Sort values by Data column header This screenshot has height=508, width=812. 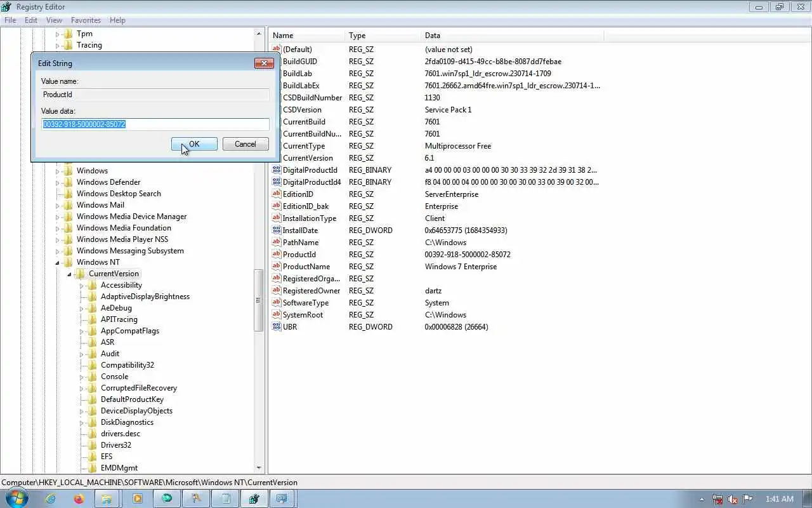[x=513, y=36]
